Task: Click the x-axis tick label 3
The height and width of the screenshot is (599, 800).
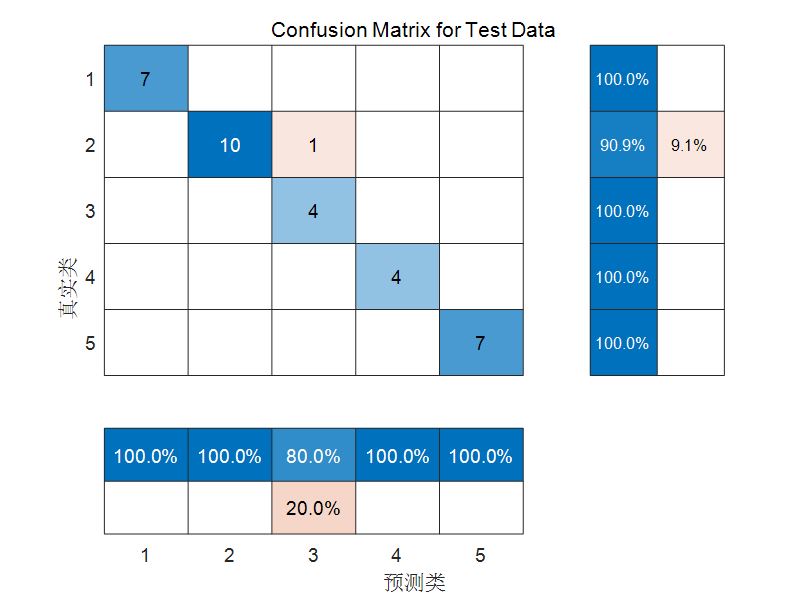Action: pyautogui.click(x=313, y=554)
